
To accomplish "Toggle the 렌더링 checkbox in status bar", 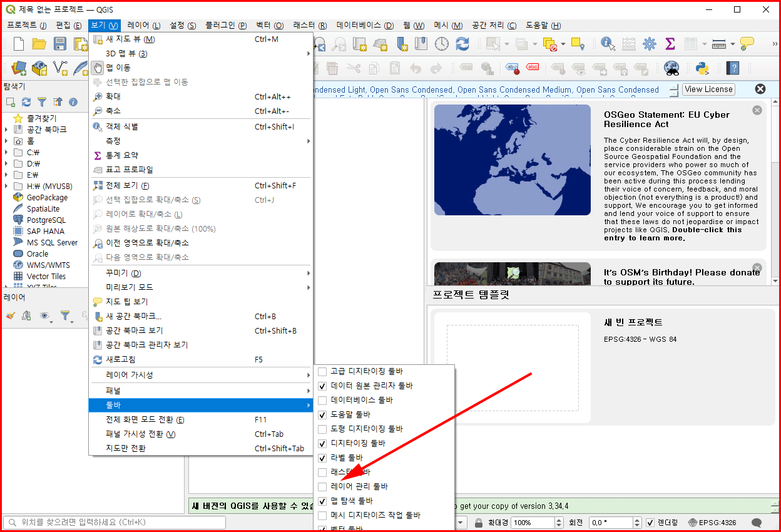I will coord(650,523).
